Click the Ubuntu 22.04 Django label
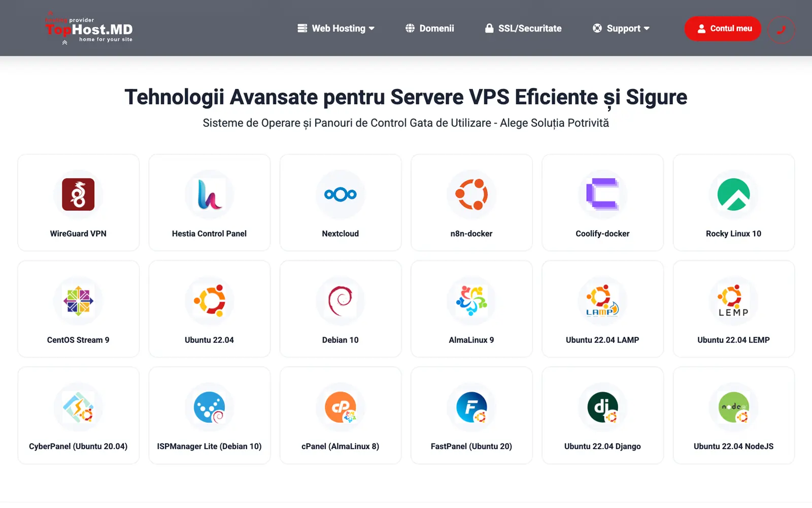Screen dimensions: 812x508 coord(602,447)
